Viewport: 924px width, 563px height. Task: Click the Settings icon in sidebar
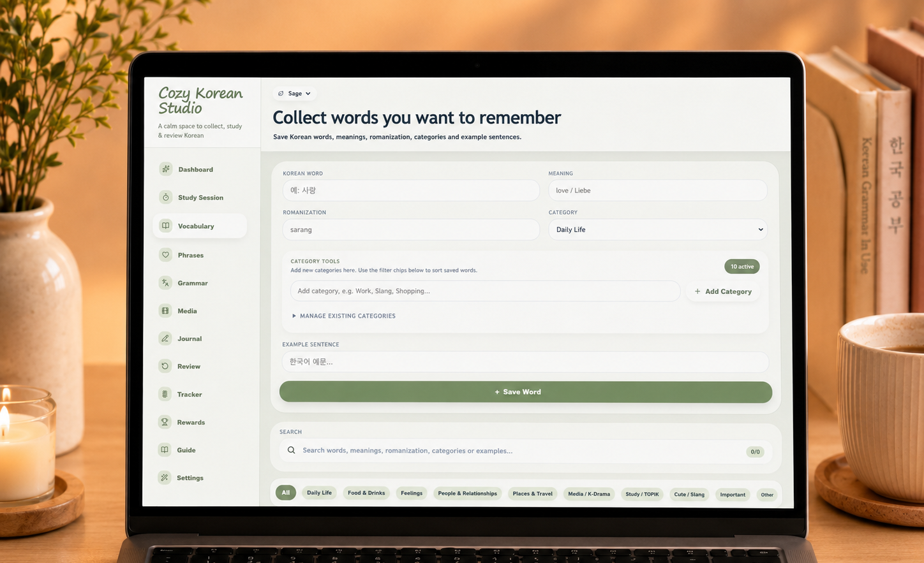coord(165,478)
